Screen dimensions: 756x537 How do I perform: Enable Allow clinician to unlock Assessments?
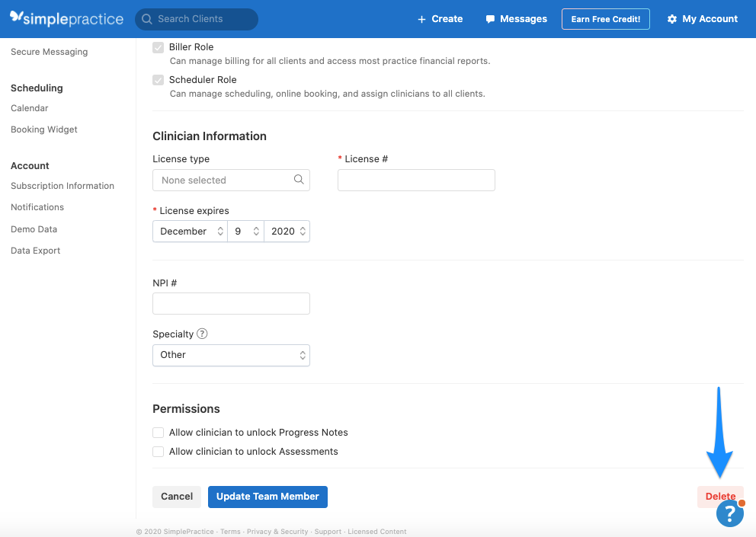(158, 451)
